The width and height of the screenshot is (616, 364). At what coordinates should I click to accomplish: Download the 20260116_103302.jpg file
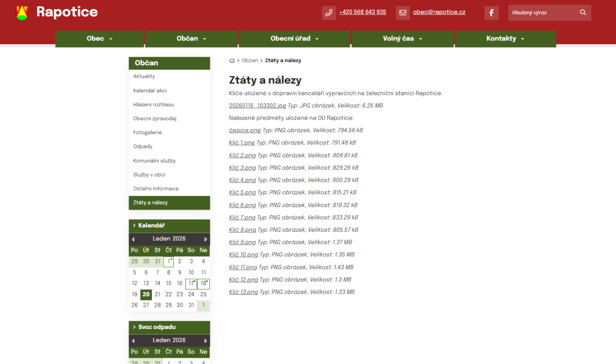(x=257, y=105)
